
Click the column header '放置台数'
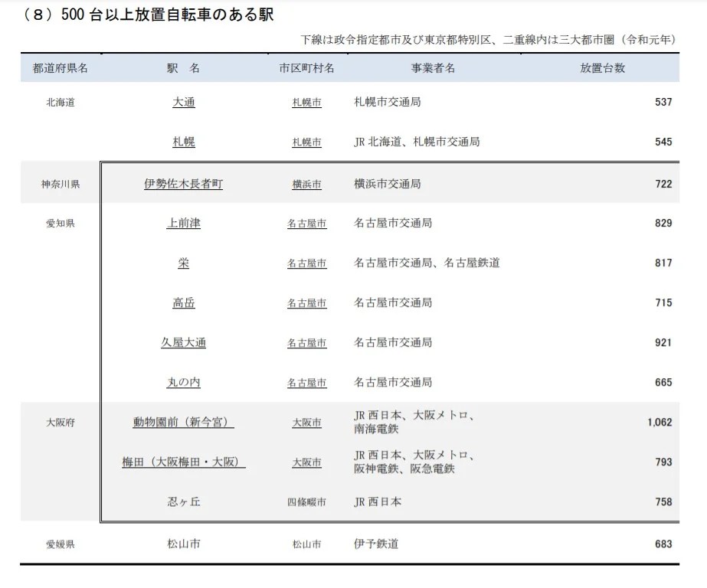pyautogui.click(x=602, y=68)
